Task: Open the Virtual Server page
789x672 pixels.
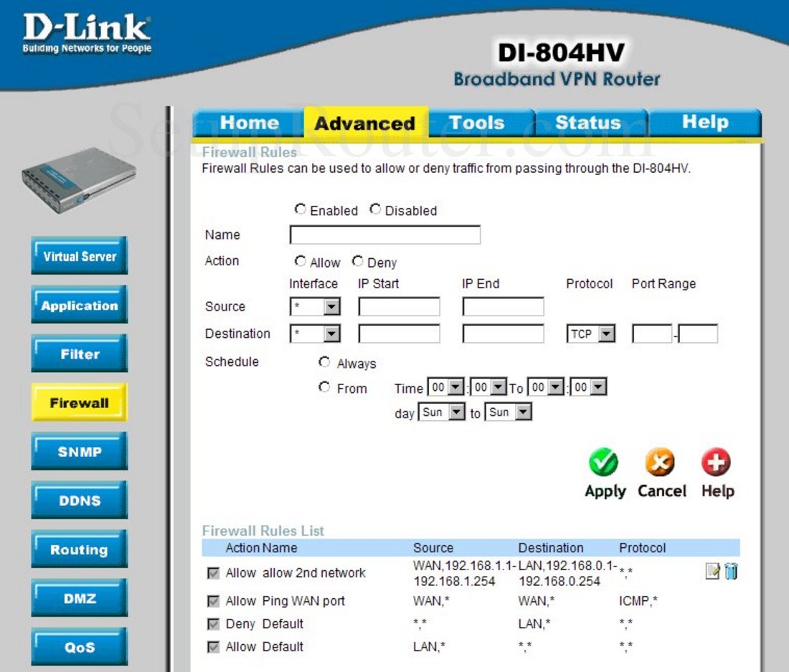Action: point(79,255)
